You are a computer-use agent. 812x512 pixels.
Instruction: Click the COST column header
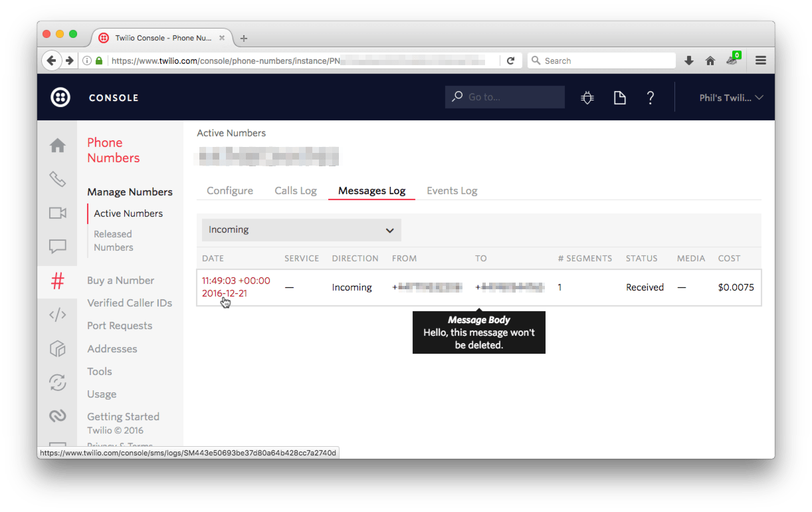729,259
